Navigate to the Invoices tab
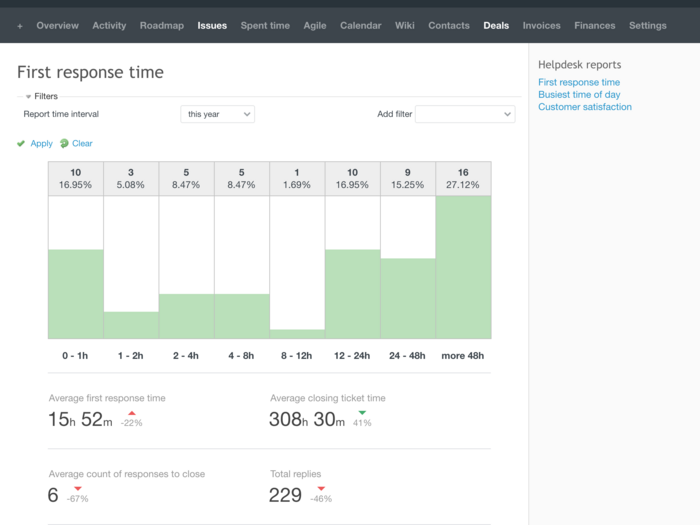The width and height of the screenshot is (700, 525). pyautogui.click(x=541, y=26)
